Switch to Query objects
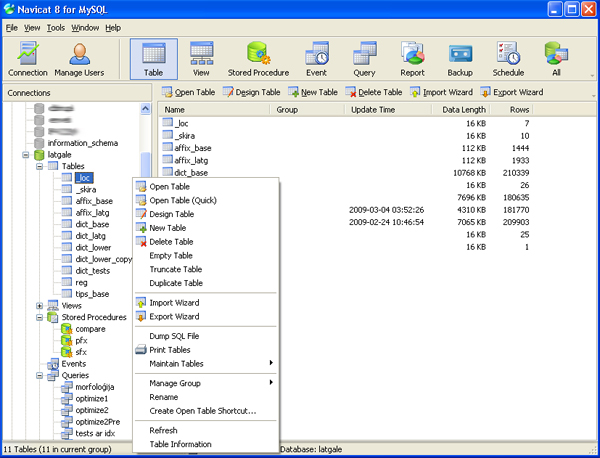This screenshot has width=600, height=458. tap(364, 59)
